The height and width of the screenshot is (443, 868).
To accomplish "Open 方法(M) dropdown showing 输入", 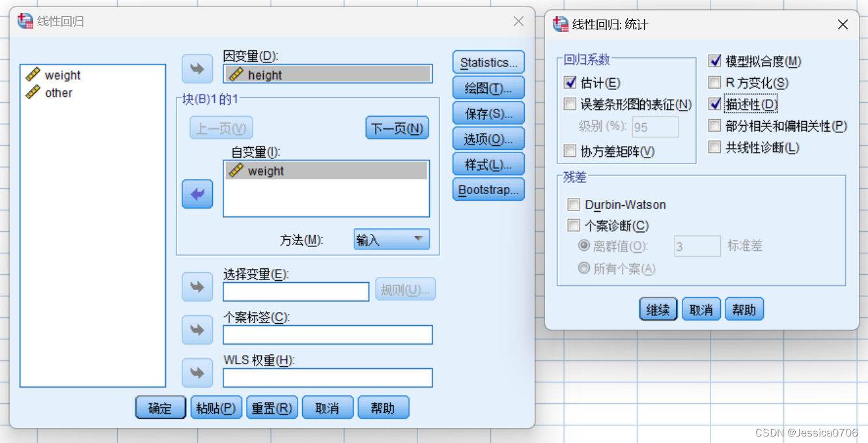I will (x=392, y=239).
